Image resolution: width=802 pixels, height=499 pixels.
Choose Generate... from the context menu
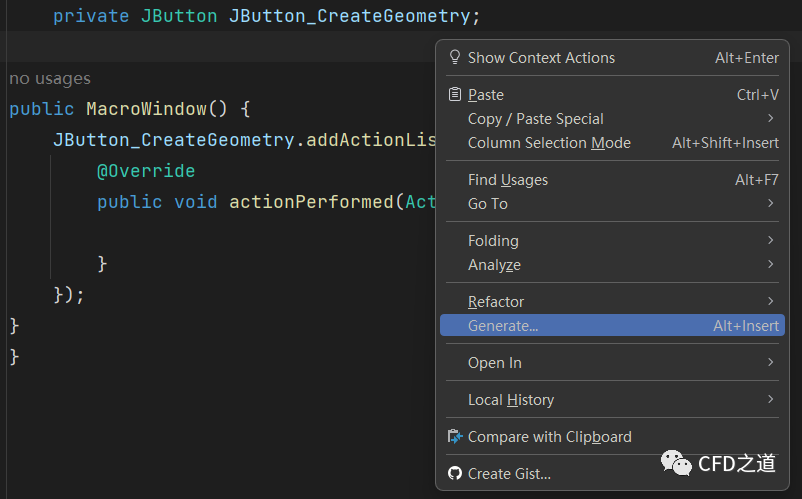(503, 326)
